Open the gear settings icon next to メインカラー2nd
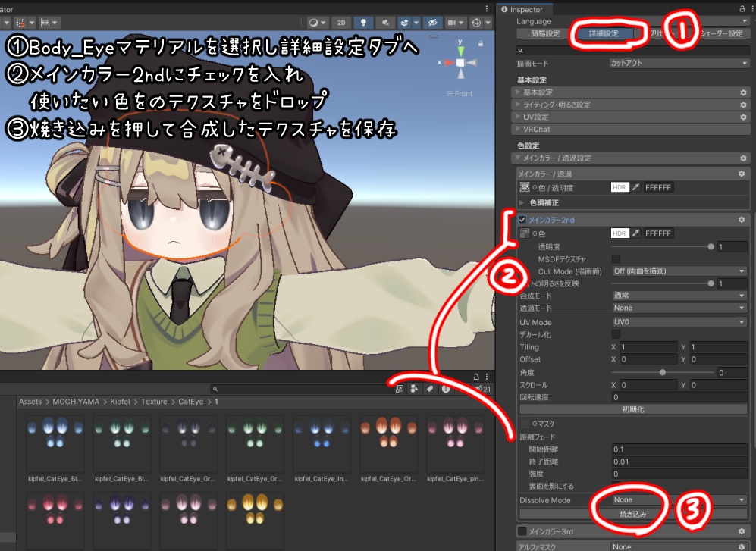The image size is (756, 551). [x=742, y=219]
